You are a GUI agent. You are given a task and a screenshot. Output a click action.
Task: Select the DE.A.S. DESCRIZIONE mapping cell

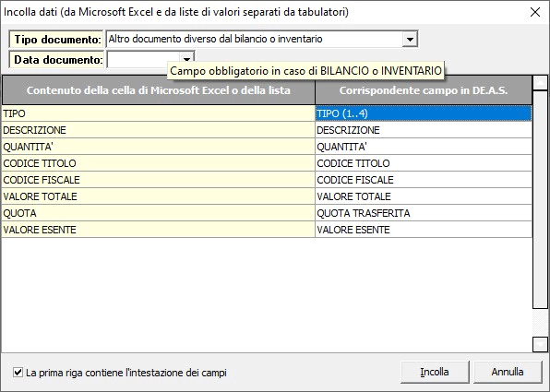[x=424, y=130]
